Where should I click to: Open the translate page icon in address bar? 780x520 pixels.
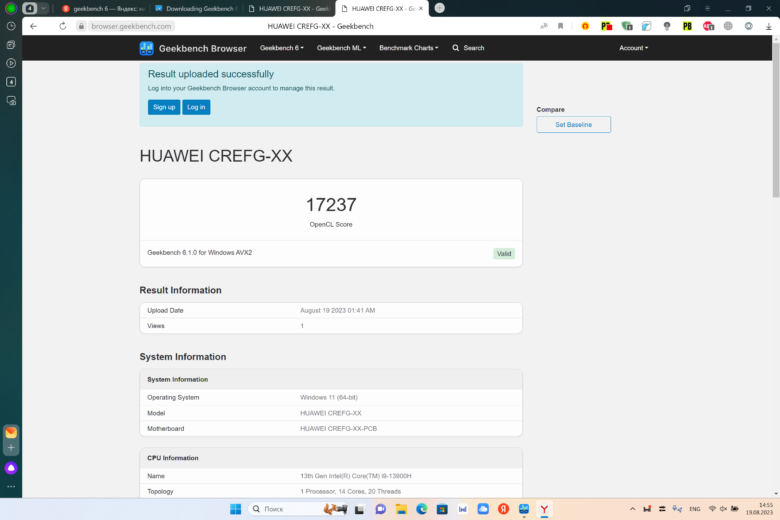(x=544, y=26)
